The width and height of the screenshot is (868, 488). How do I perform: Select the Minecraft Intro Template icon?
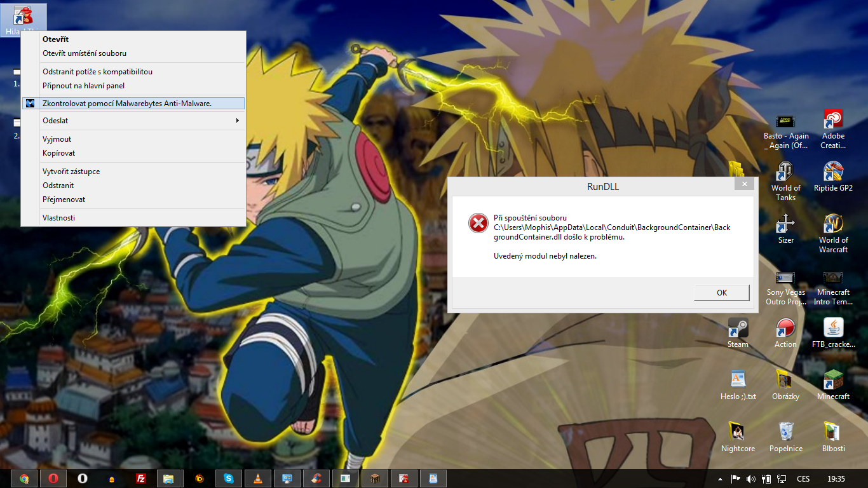(x=833, y=287)
